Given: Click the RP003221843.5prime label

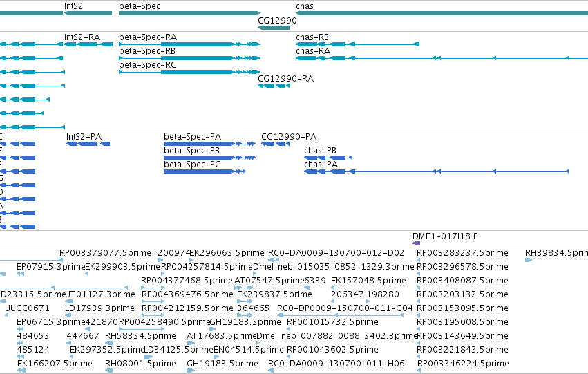Looking at the screenshot, I should [463, 350].
